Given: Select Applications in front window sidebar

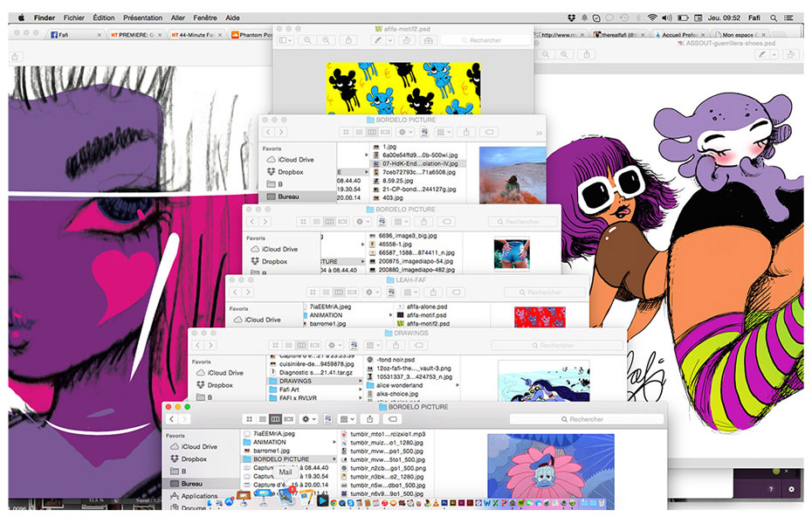Looking at the screenshot, I should pyautogui.click(x=194, y=495).
